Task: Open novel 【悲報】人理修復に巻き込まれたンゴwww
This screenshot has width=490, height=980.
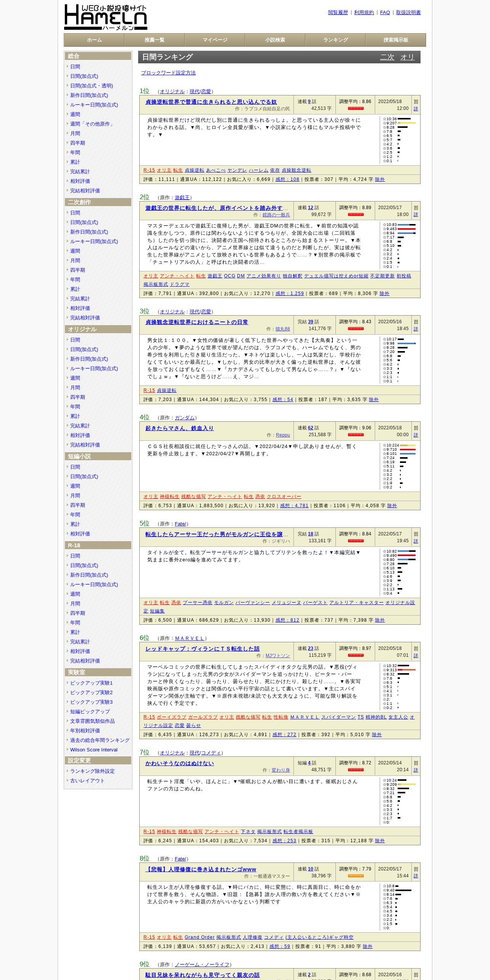Action: pyautogui.click(x=201, y=869)
